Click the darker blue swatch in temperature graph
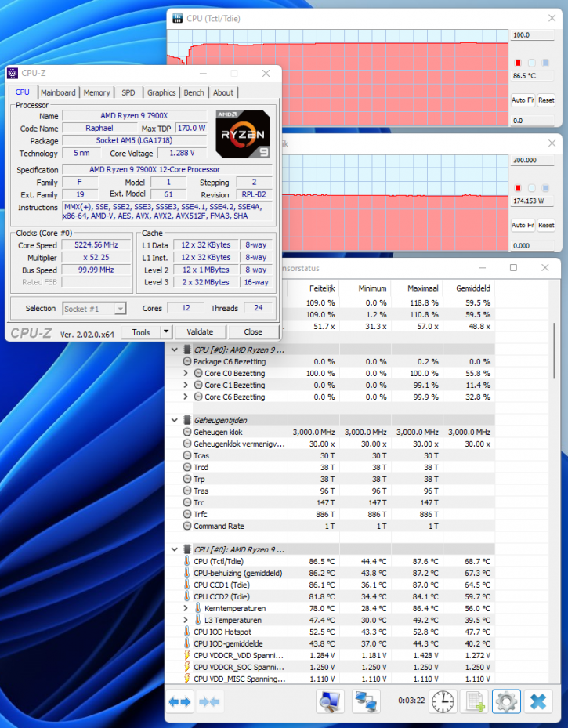568x728 pixels. point(546,63)
